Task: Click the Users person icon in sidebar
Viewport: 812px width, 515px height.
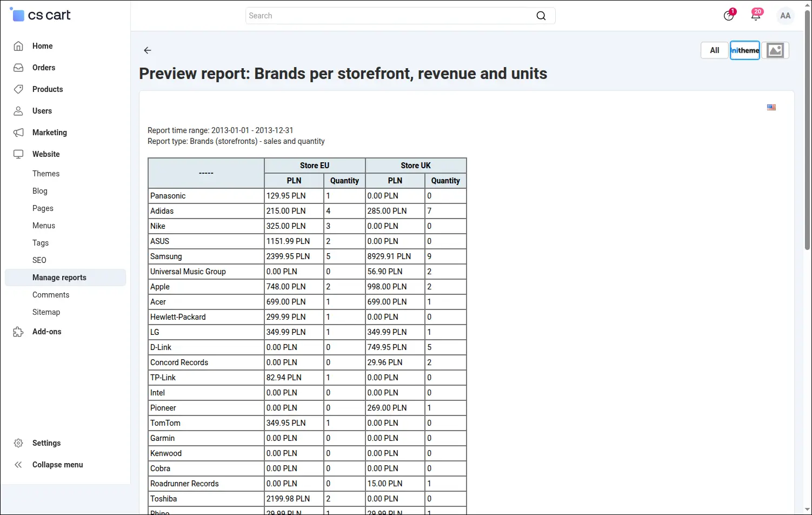Action: 18,111
